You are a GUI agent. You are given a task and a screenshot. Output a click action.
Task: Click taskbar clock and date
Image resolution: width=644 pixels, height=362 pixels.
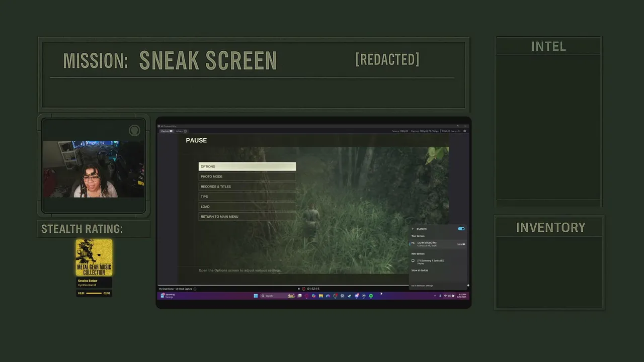click(x=462, y=296)
